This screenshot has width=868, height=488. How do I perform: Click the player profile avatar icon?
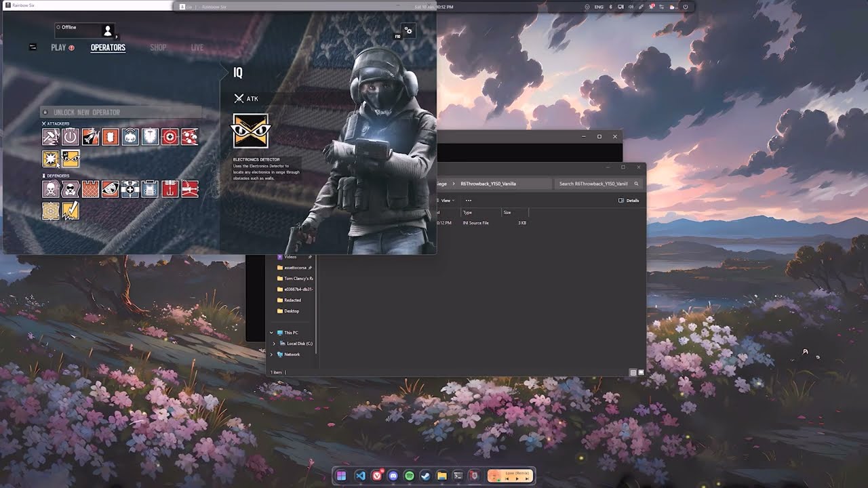coord(107,30)
